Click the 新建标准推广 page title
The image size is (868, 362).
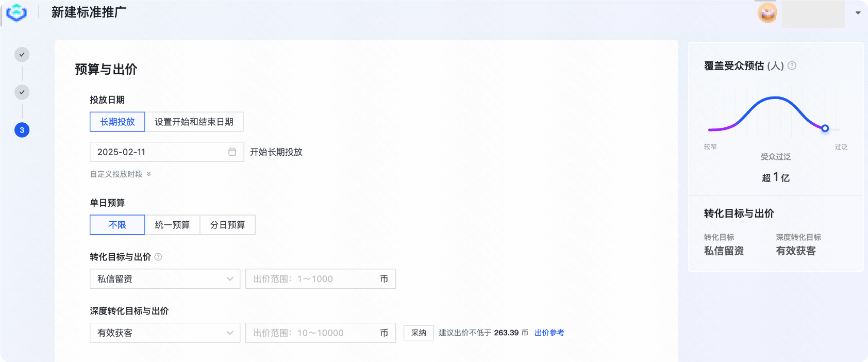[x=89, y=12]
